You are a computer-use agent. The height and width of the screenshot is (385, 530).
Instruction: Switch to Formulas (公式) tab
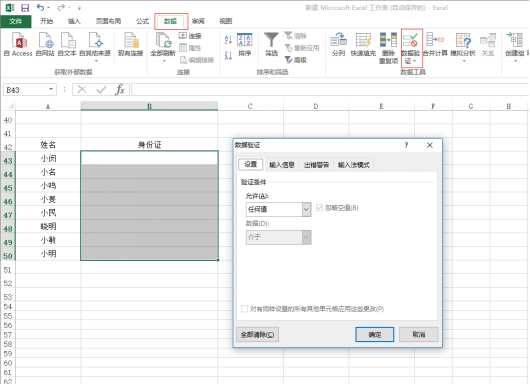[142, 21]
